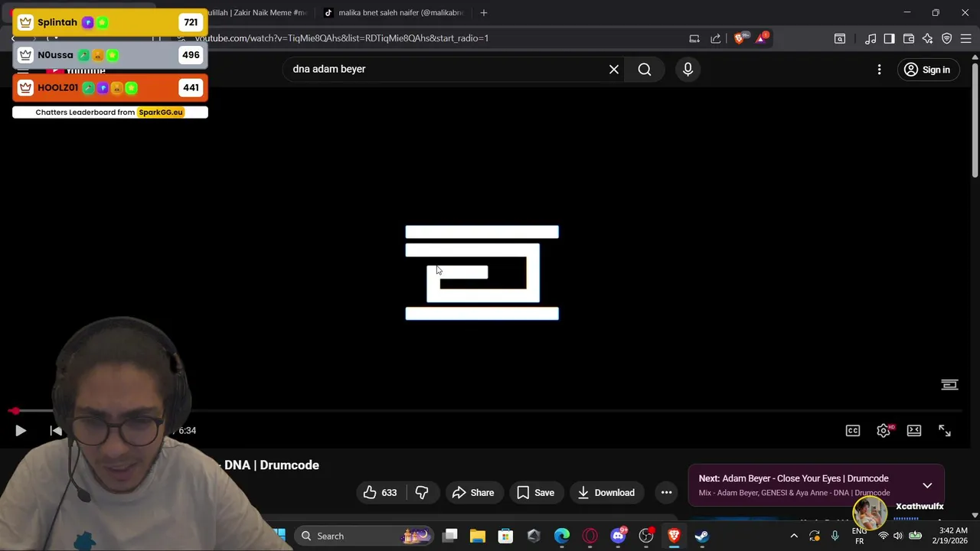Show hidden system tray icons
Image resolution: width=980 pixels, height=551 pixels.
click(x=794, y=536)
